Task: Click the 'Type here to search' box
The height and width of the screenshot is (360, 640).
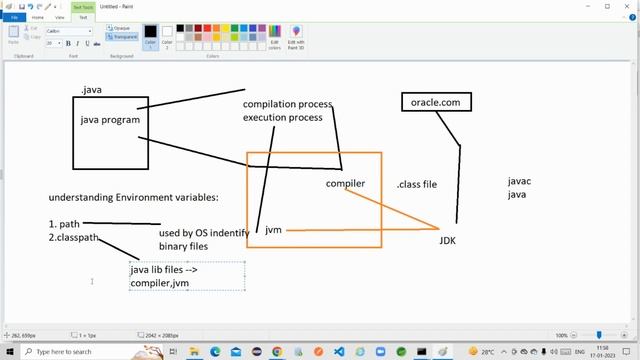Action: [92, 351]
